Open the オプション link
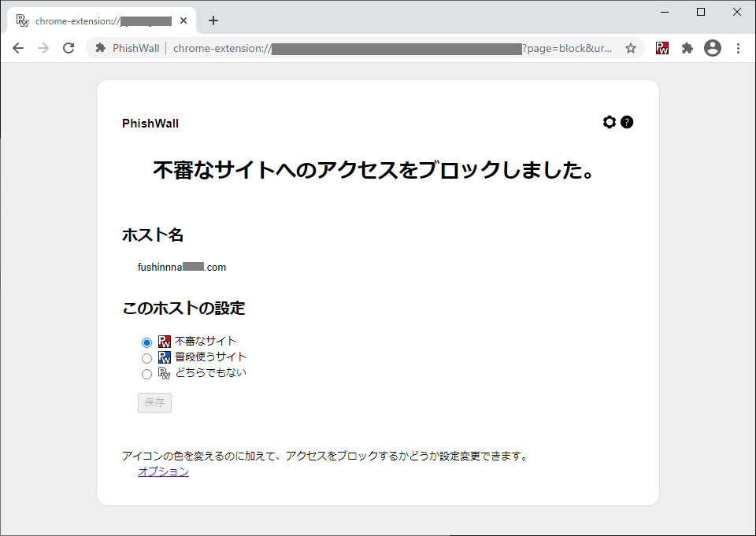The image size is (756, 536). (164, 471)
